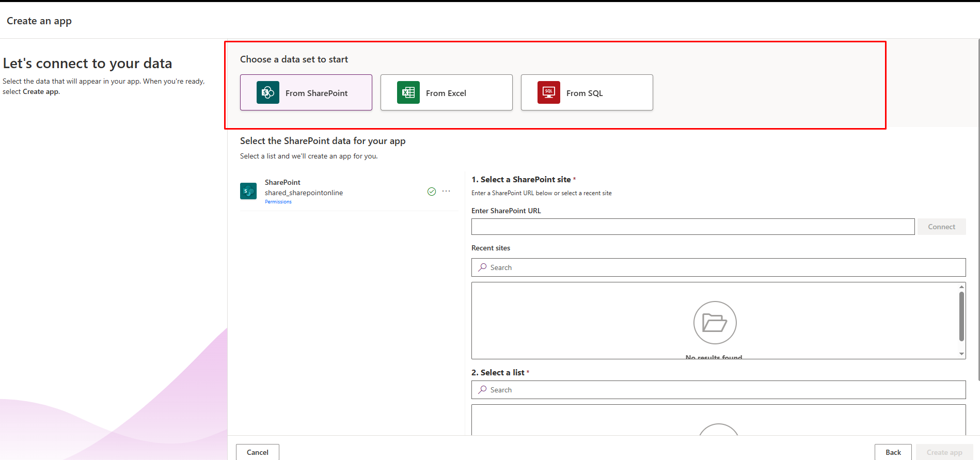The width and height of the screenshot is (980, 460).
Task: Click the '1. Select a SharePoint site' label
Action: coord(521,180)
